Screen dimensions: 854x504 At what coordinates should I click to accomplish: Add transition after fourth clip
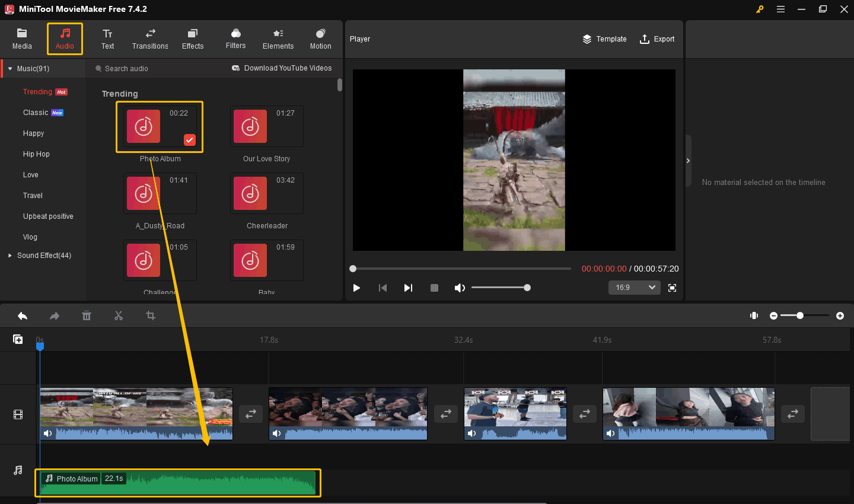793,414
